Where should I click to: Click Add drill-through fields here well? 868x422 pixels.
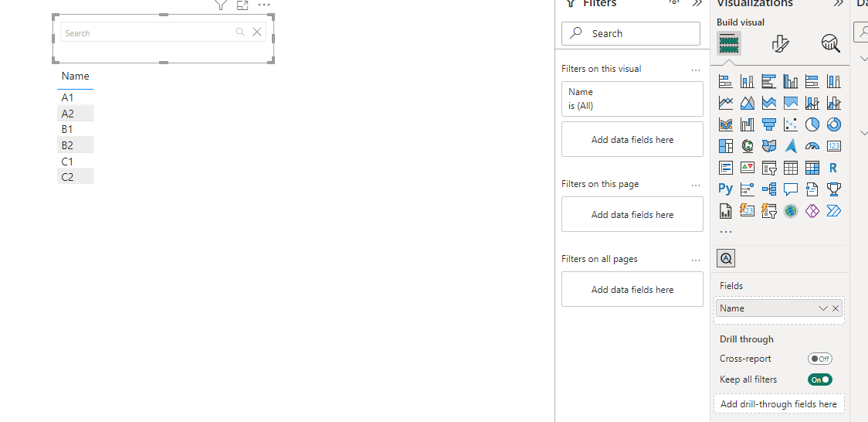click(779, 404)
